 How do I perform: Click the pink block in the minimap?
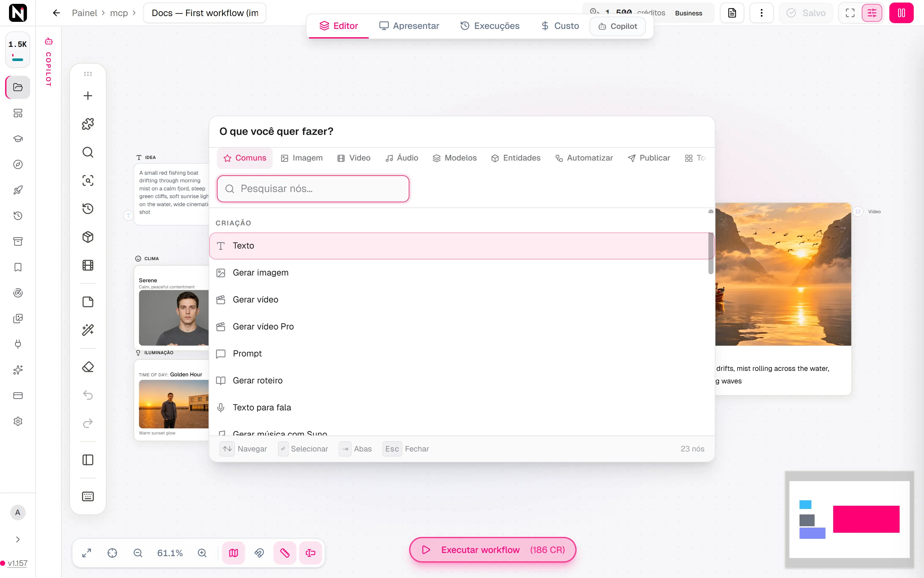(866, 519)
